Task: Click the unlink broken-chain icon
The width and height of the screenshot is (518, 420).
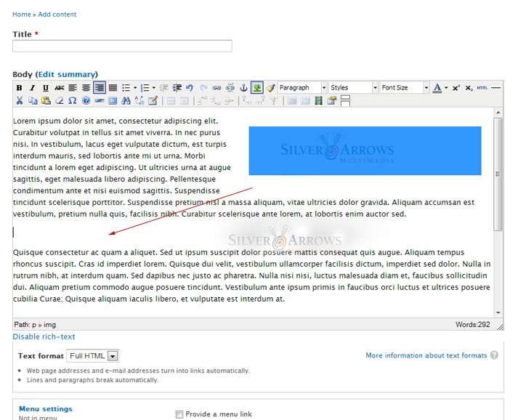Action: (x=230, y=88)
